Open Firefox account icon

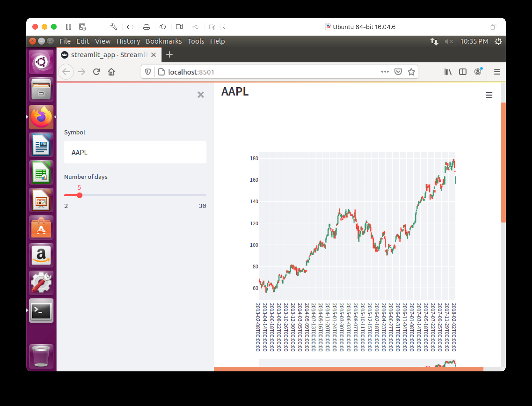[478, 71]
